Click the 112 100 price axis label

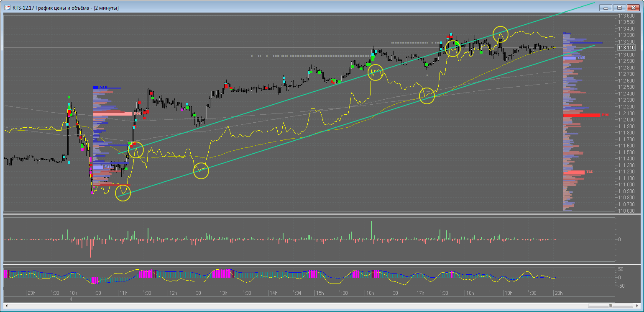point(626,113)
